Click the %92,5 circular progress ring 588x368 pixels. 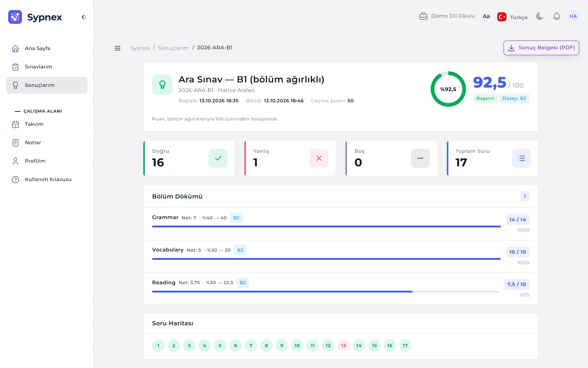pyautogui.click(x=448, y=89)
